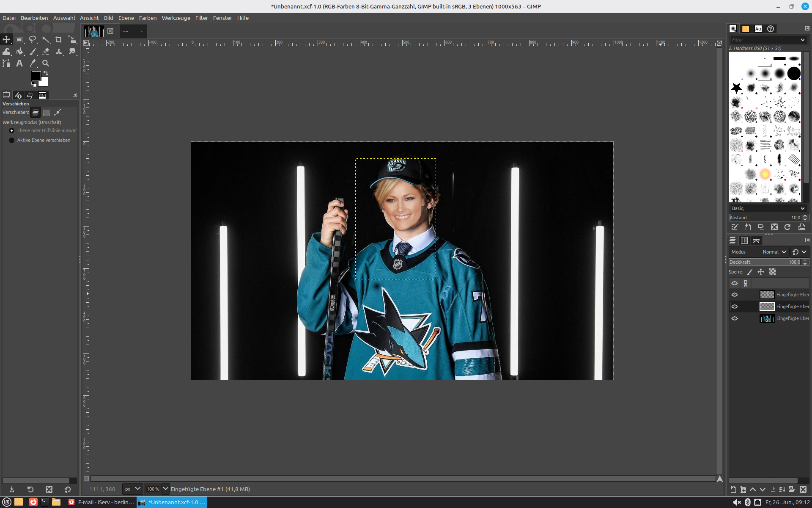Click the black foreground color swatch
The width and height of the screenshot is (812, 508).
tap(36, 75)
